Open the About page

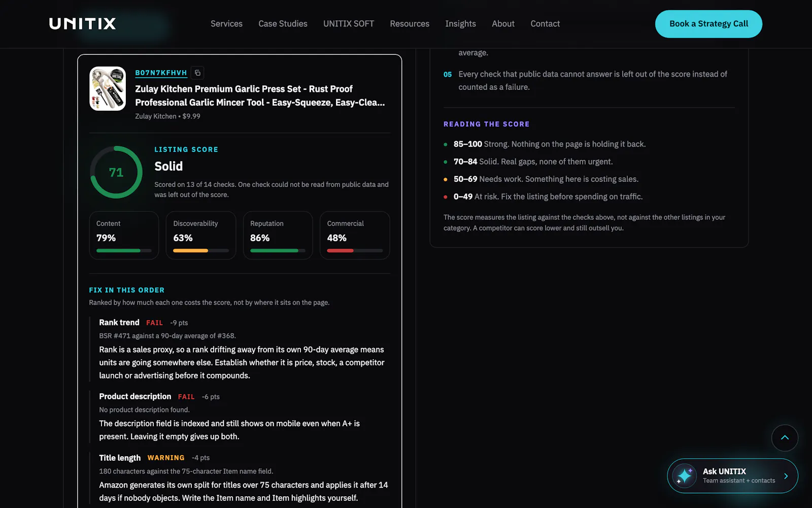(x=503, y=24)
